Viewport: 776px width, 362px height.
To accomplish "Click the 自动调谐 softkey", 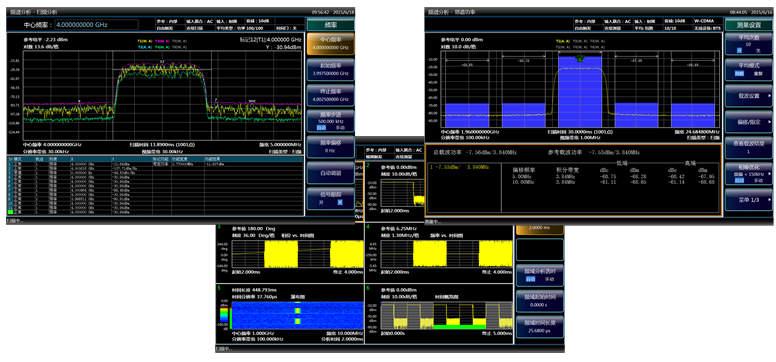I will (x=331, y=172).
